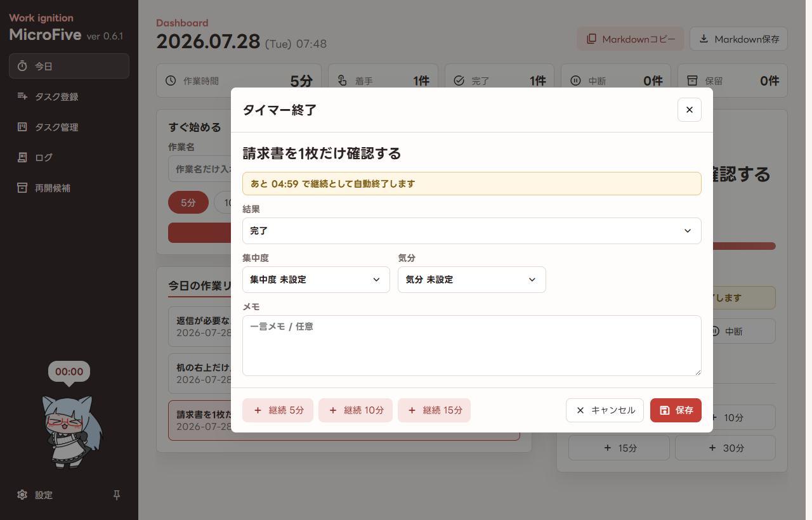The width and height of the screenshot is (812, 520).
Task: Click the 2026.07.28 date heading
Action: (208, 41)
